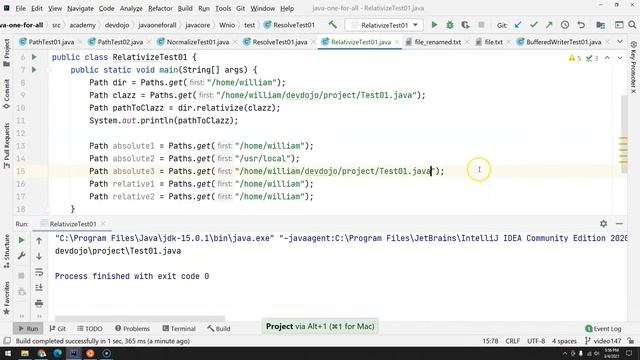Open run configuration RelativizeTest01 dropdown
This screenshot has width=640, height=360.
[384, 25]
